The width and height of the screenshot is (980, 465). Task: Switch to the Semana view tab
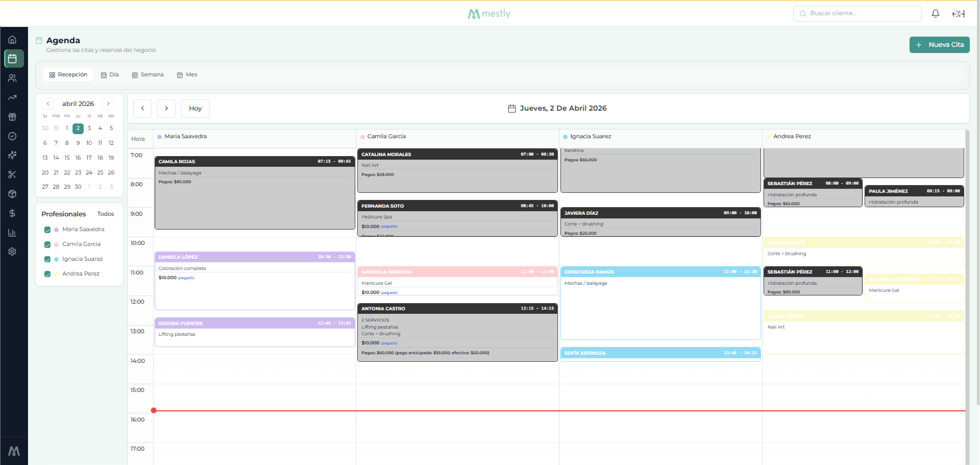coord(148,75)
